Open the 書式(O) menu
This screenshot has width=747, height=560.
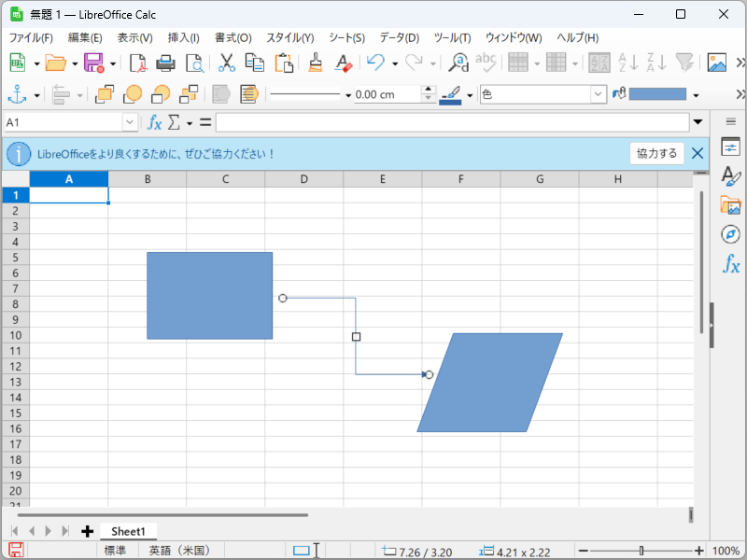(x=233, y=37)
